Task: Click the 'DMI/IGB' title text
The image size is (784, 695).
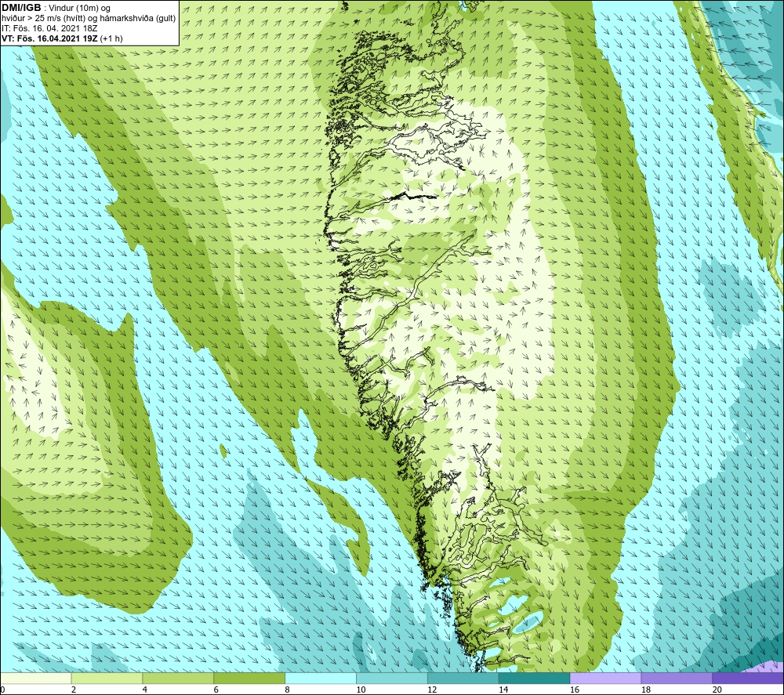Action: [x=21, y=8]
